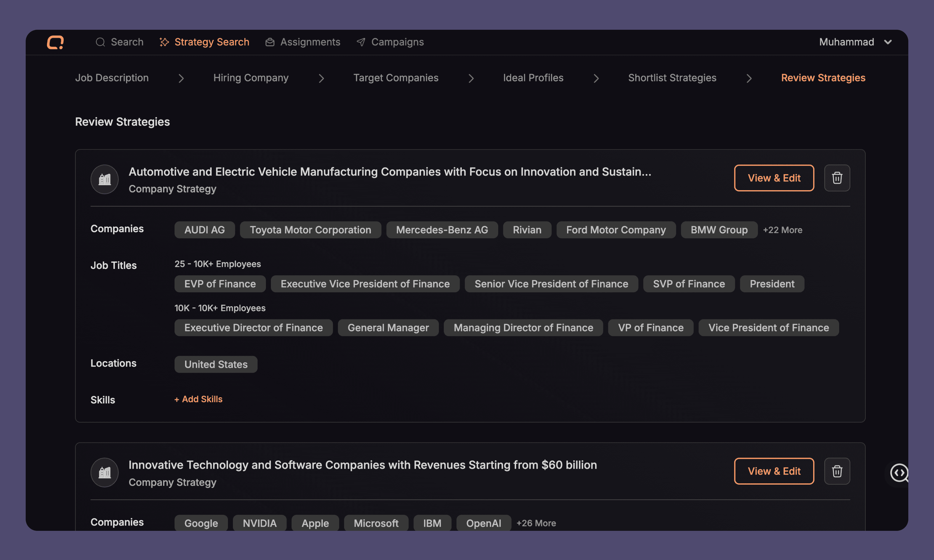This screenshot has height=560, width=934.
Task: Click the Search magnifier icon
Action: 100,42
